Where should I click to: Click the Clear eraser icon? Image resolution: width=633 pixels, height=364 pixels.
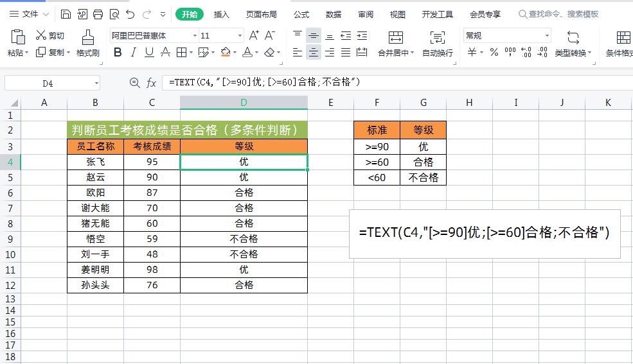click(269, 52)
